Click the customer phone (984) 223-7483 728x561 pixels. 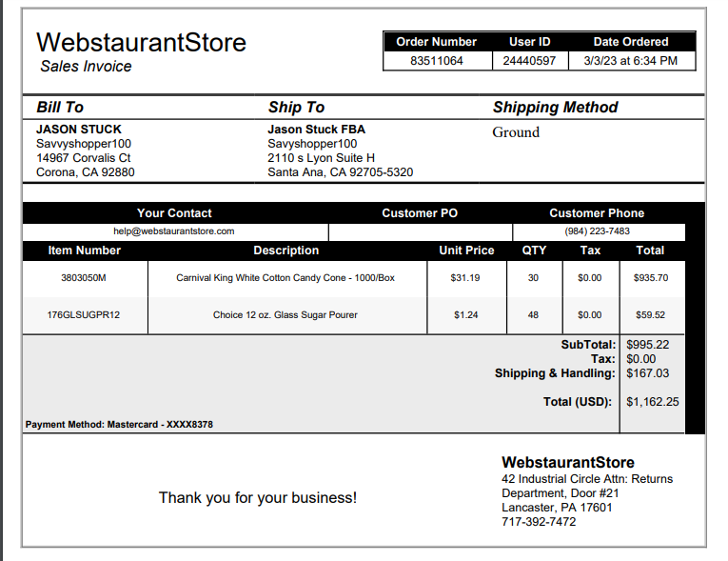(597, 231)
